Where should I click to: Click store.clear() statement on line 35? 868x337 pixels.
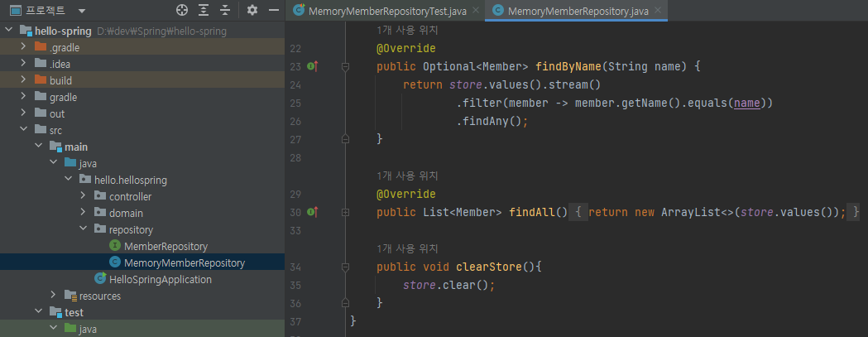[x=448, y=286]
